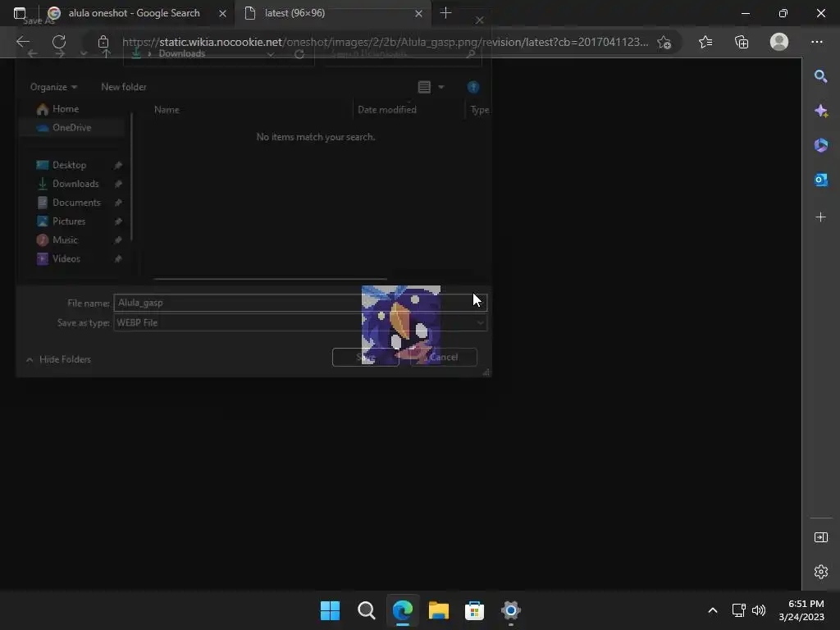Viewport: 840px width, 630px height.
Task: Open Settings app from taskbar
Action: [x=510, y=610]
